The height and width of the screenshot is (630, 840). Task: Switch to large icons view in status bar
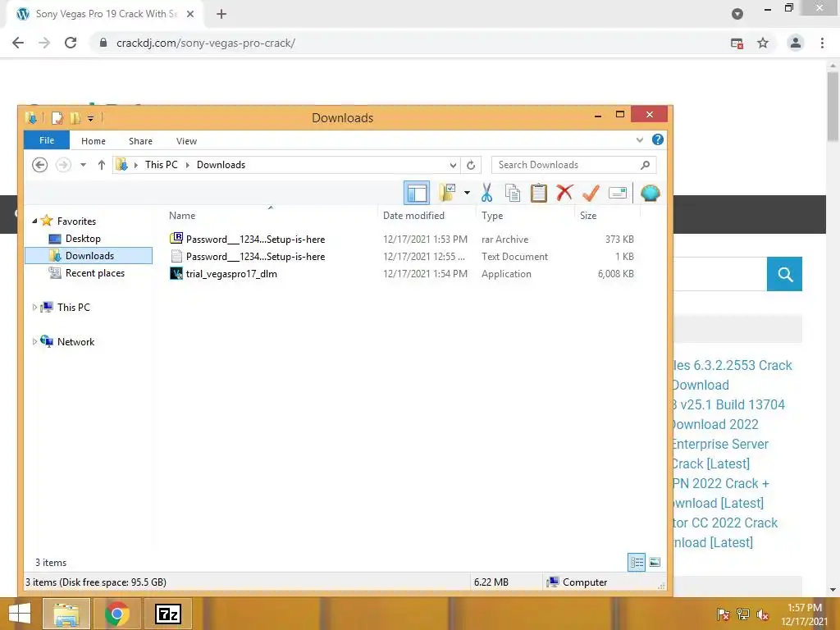[x=654, y=562]
